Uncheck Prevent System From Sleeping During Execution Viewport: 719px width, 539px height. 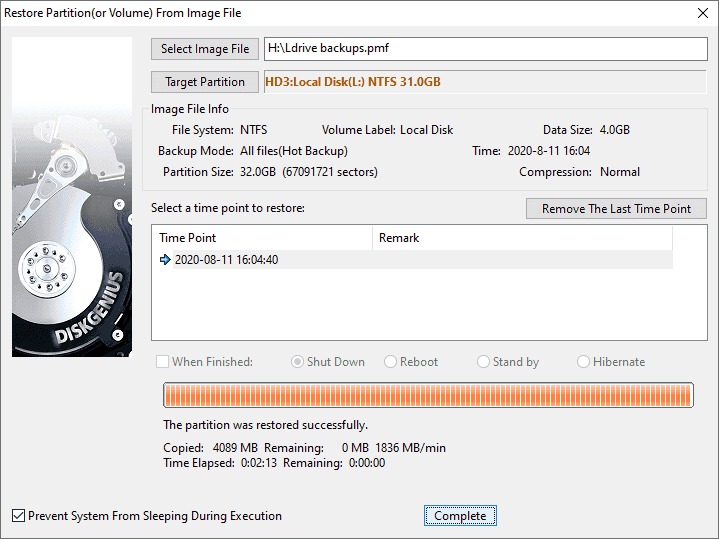(x=18, y=517)
